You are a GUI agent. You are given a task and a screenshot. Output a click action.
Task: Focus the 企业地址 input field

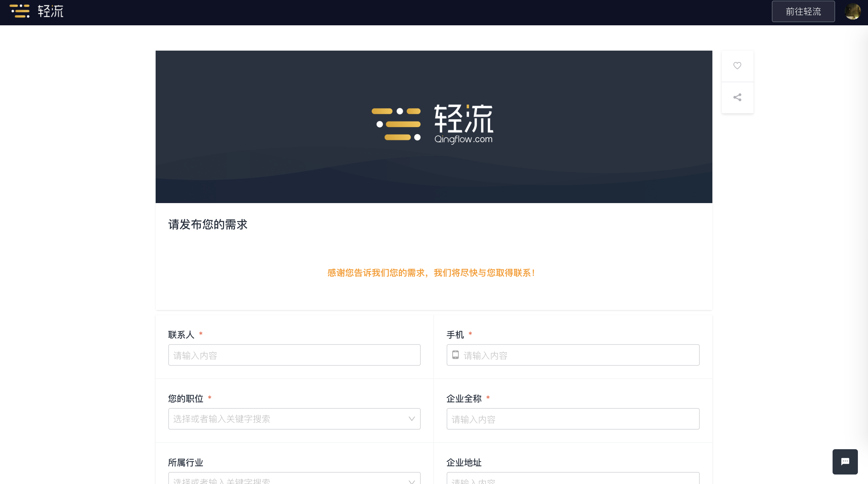tap(573, 478)
